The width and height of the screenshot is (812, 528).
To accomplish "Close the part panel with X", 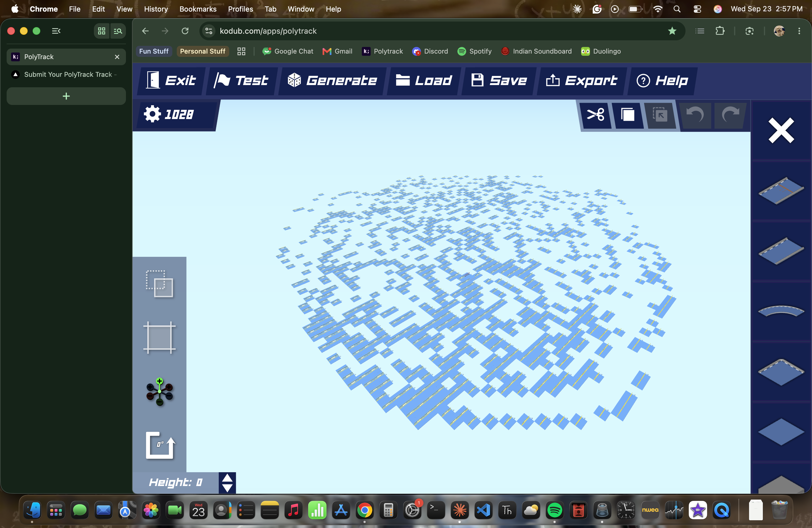I will click(x=781, y=131).
